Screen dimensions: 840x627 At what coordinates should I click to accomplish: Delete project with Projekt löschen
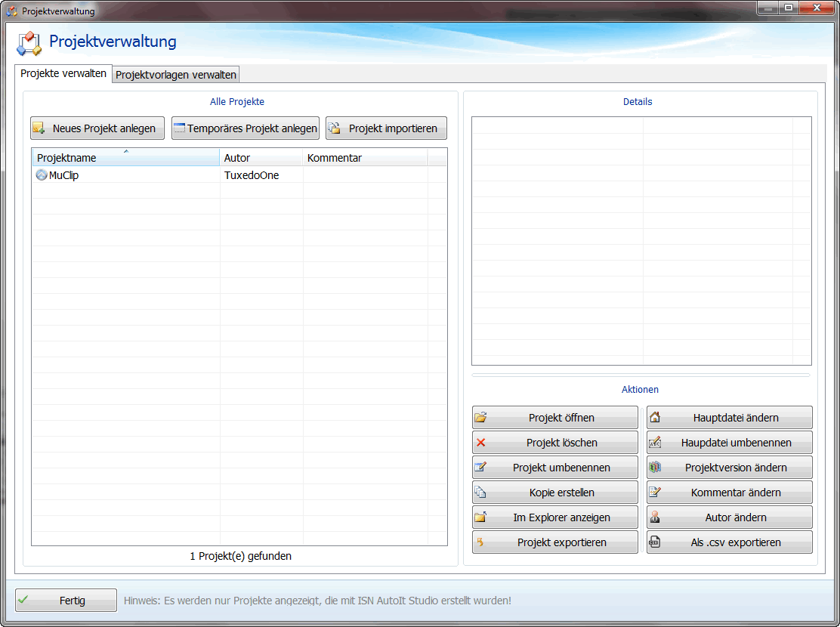[555, 443]
